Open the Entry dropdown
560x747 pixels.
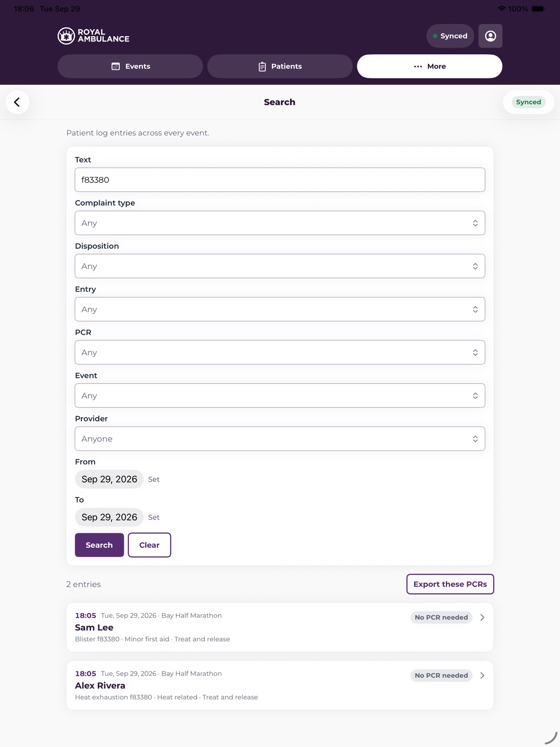click(280, 309)
